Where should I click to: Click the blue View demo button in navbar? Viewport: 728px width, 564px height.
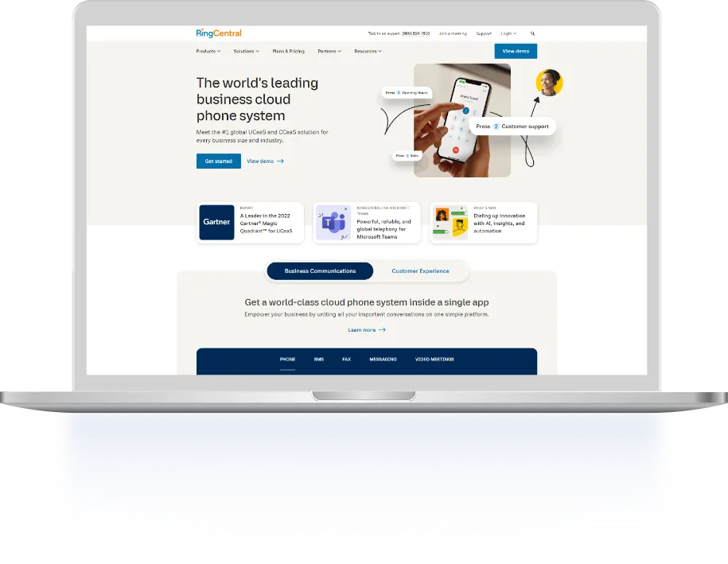tap(516, 51)
